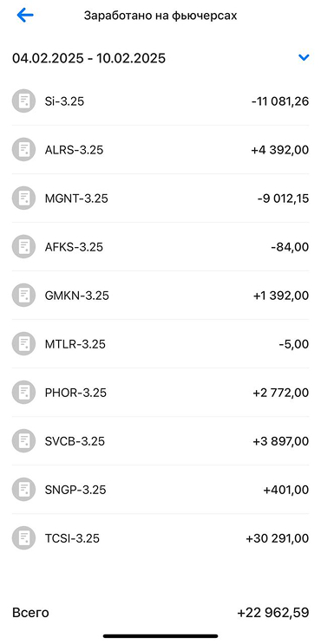View the -9 012,15 MGNT result
321x644 pixels.
283,198
